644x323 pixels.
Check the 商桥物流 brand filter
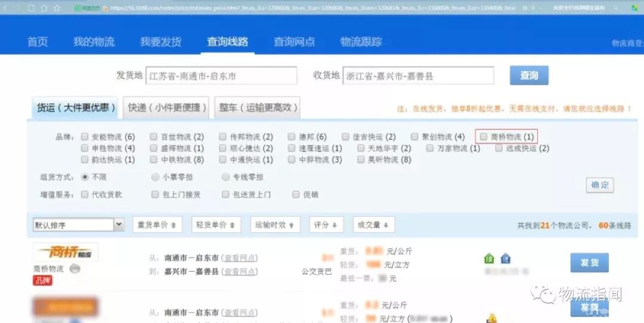tap(484, 137)
